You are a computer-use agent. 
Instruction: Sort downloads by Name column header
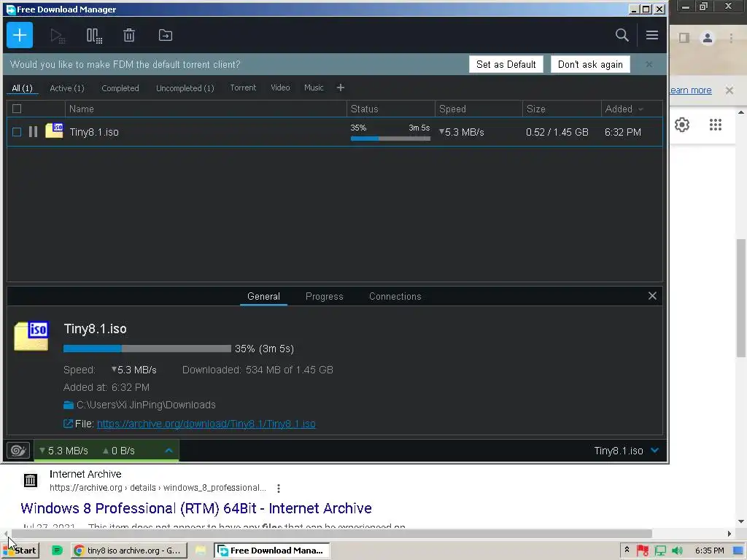click(206, 109)
